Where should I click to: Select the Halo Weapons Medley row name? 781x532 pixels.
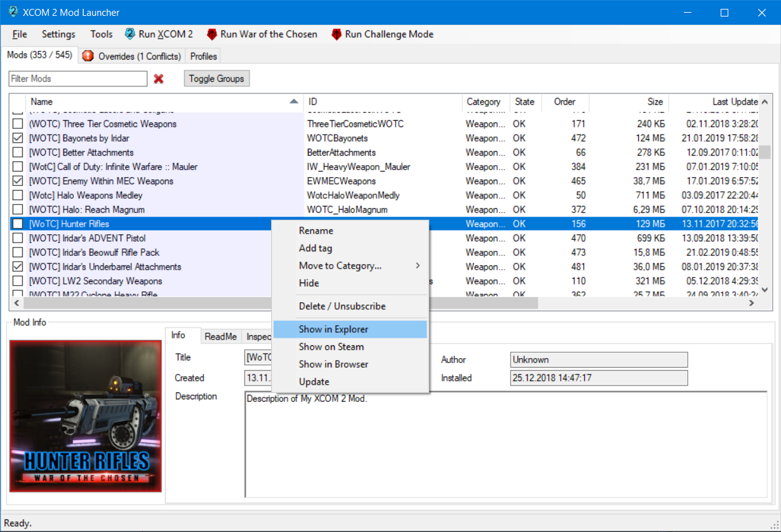pos(86,196)
